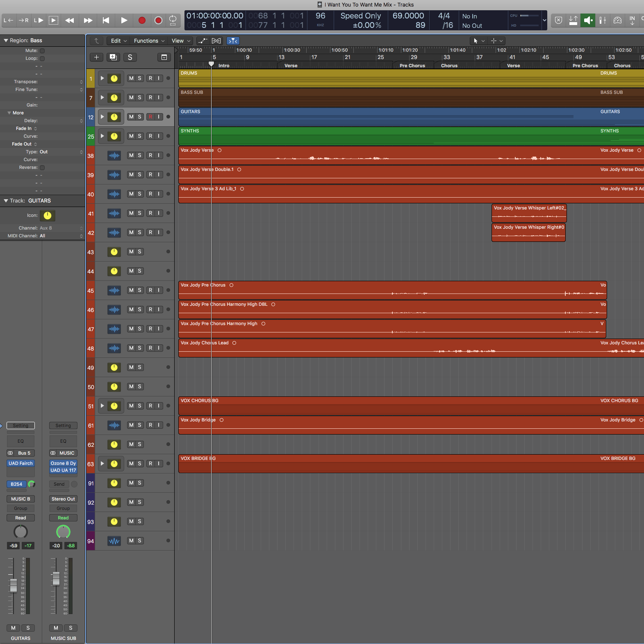
Task: Toggle the green Master Mute/Dim speaker
Action: click(x=588, y=20)
